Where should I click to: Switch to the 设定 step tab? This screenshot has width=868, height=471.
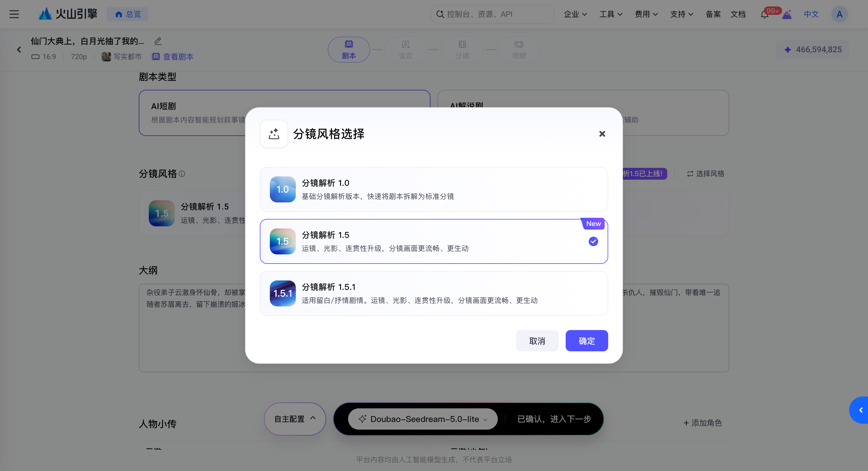pyautogui.click(x=405, y=50)
